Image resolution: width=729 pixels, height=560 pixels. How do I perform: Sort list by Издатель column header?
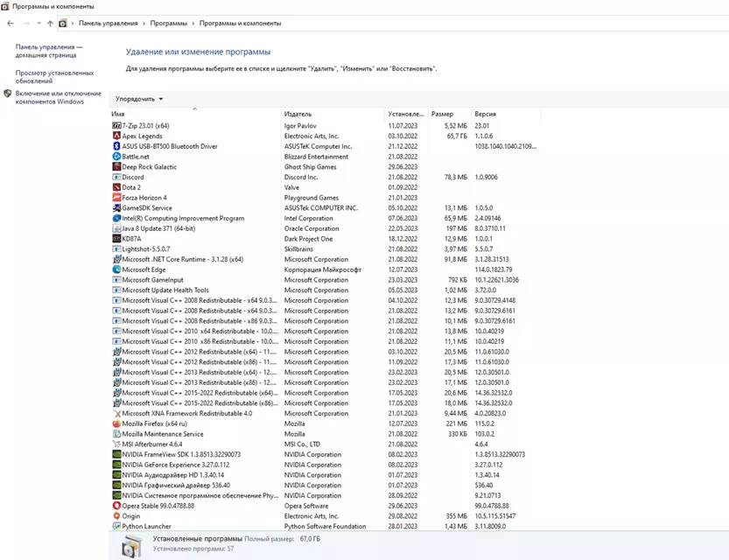[x=333, y=114]
